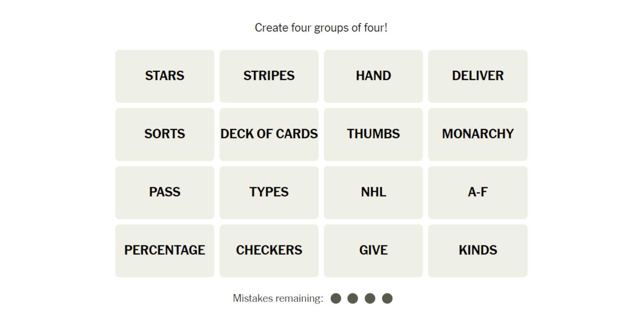This screenshot has width=644, height=322.
Task: Select the THUMBS tile
Action: click(x=373, y=134)
